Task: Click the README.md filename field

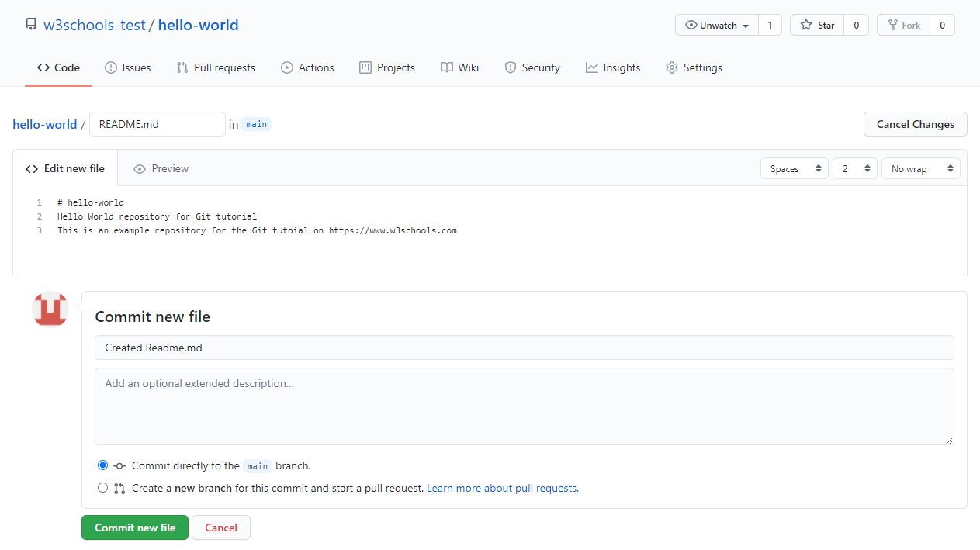Action: (157, 124)
